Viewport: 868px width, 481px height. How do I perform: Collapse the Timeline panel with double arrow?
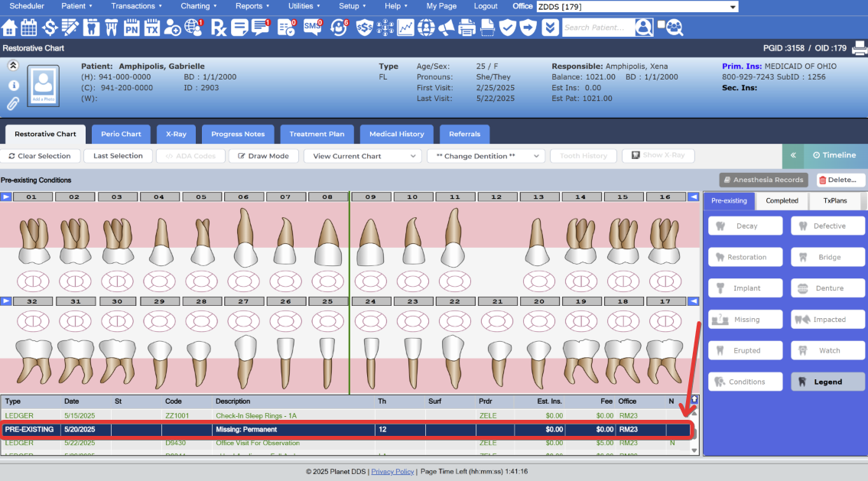793,155
